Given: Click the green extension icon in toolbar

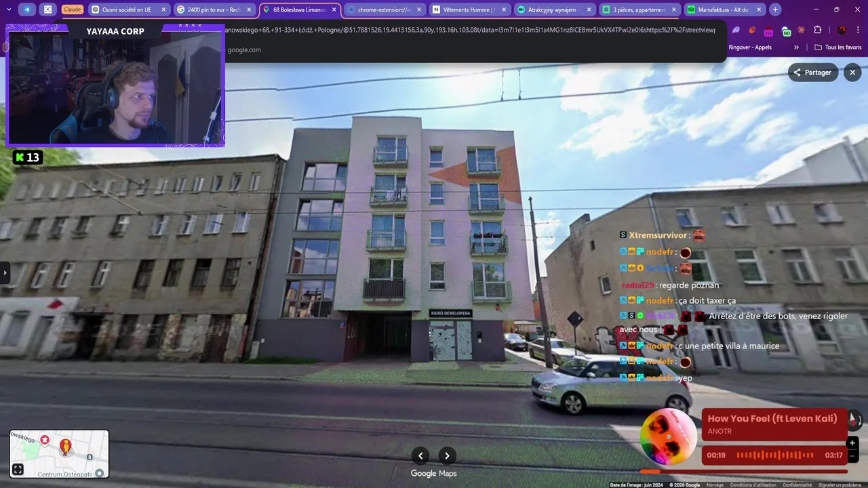Looking at the screenshot, I should pos(786,31).
